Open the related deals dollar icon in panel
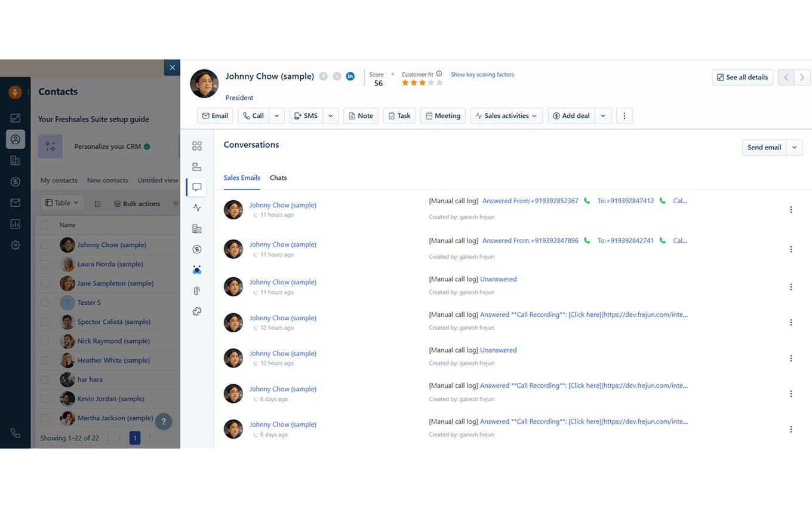Viewport: 812px width, 508px height. click(x=197, y=249)
